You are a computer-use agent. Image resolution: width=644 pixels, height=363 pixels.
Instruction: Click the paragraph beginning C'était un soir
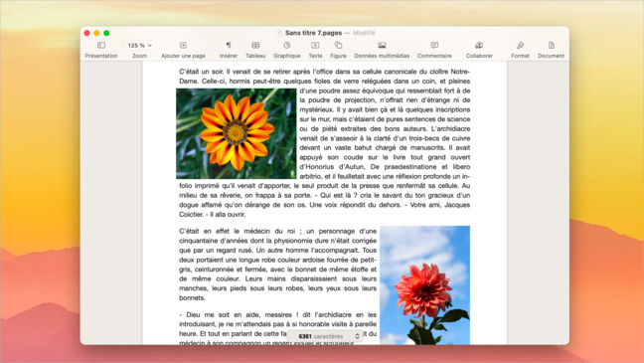pos(324,142)
